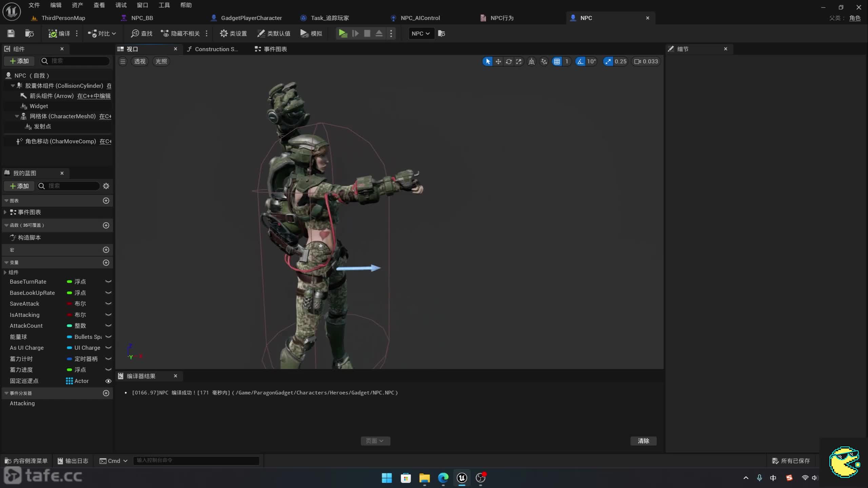
Task: Click IsAttacking red type swatch
Action: tap(69, 315)
